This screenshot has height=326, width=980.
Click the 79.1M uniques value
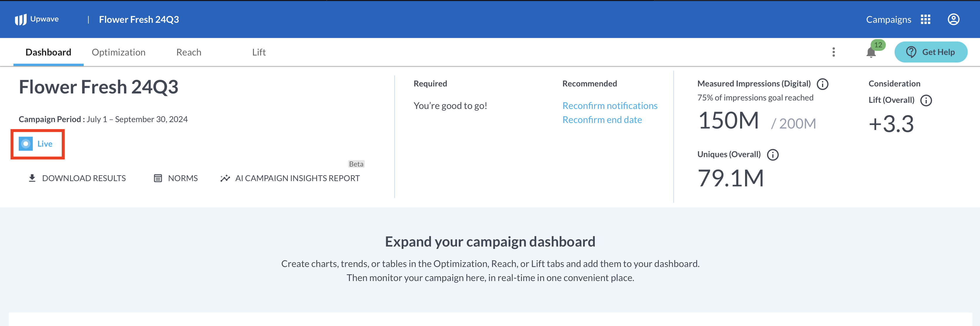pos(730,178)
